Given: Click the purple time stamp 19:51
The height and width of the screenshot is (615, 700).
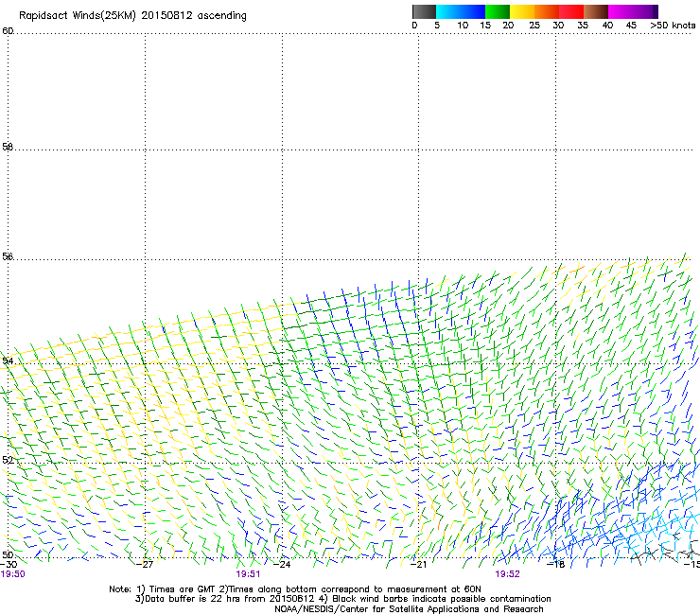Looking at the screenshot, I should pyautogui.click(x=248, y=574).
